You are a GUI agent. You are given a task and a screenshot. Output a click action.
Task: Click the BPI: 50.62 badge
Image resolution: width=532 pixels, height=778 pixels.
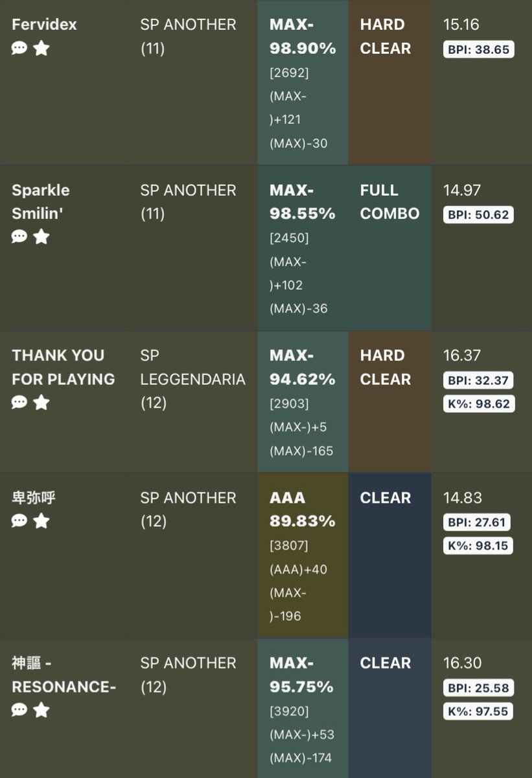coord(479,215)
